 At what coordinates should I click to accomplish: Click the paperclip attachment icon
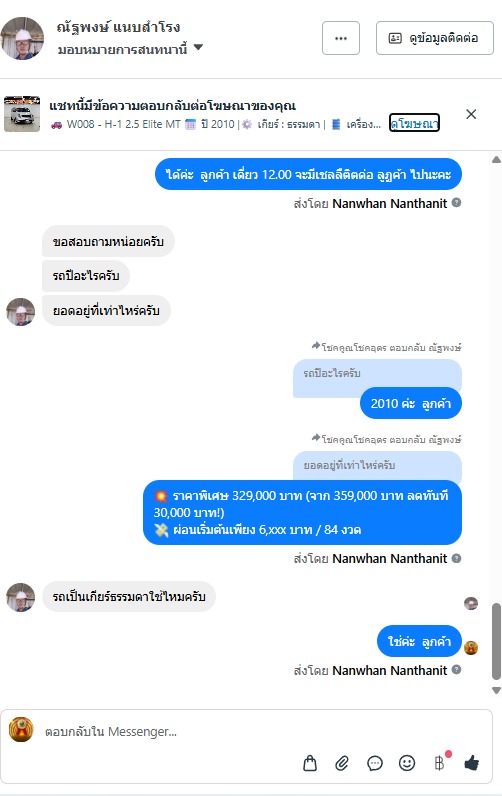(x=342, y=762)
